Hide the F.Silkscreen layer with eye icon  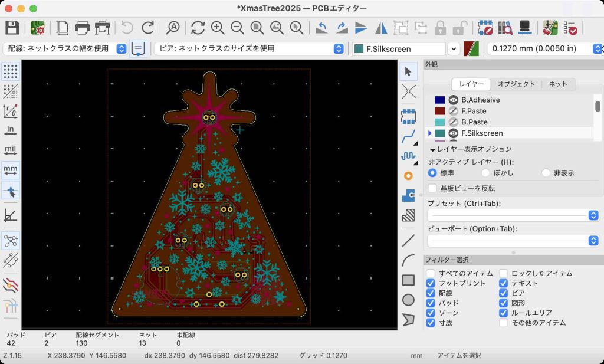pyautogui.click(x=454, y=133)
